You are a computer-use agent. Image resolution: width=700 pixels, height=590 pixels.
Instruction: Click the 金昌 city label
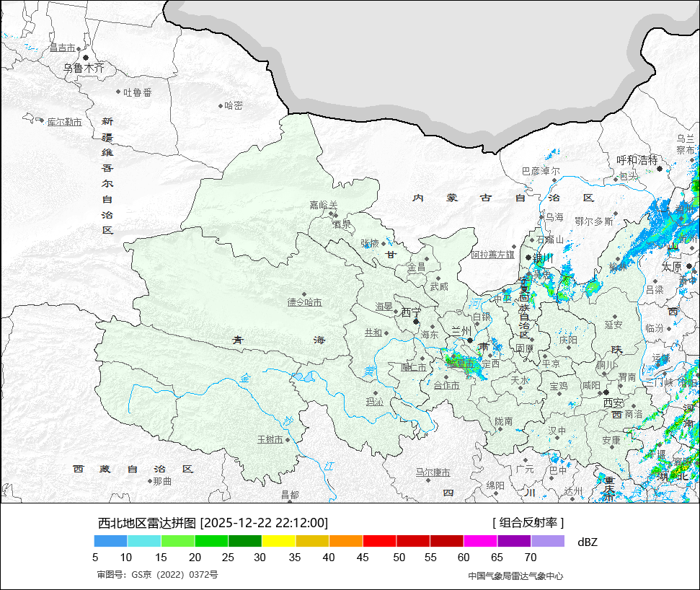416,268
